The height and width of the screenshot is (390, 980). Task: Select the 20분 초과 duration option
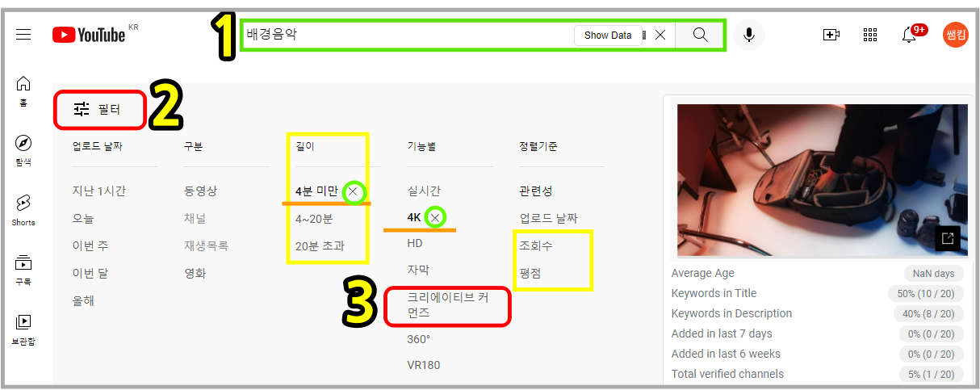[320, 245]
